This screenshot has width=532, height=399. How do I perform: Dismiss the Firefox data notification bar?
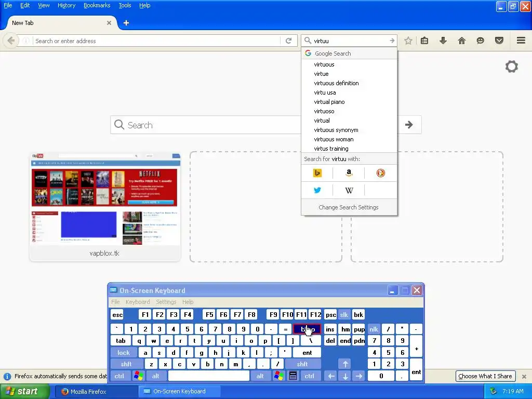(x=524, y=376)
